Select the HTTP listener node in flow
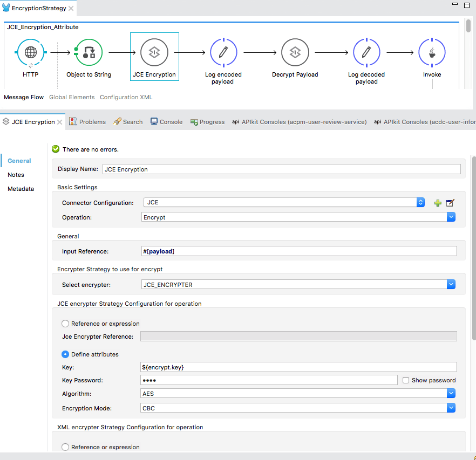476x460 pixels. pyautogui.click(x=31, y=53)
